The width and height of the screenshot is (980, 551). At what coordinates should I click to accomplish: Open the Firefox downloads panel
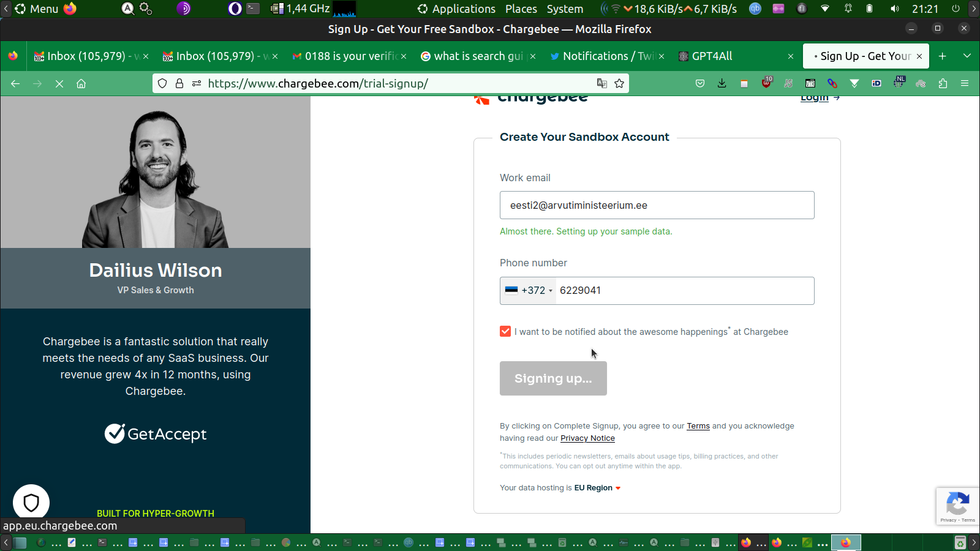point(722,83)
